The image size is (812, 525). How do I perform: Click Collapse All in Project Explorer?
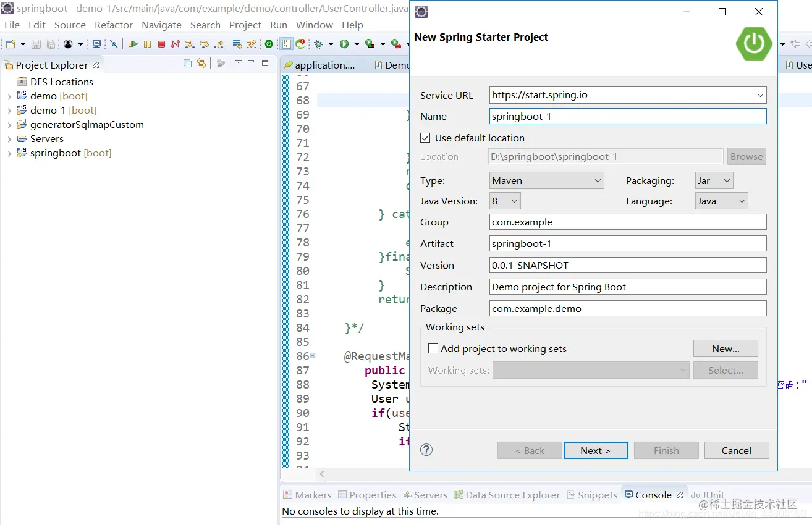click(188, 63)
